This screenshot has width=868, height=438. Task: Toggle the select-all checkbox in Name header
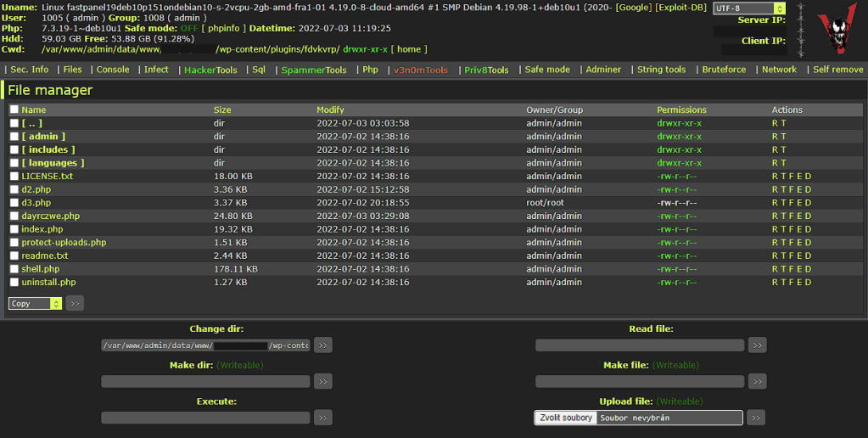pos(14,109)
